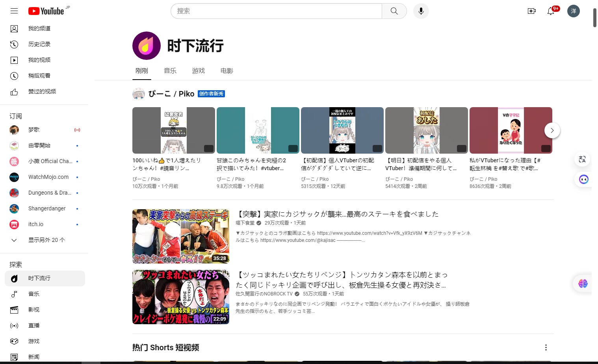Open 赞过的视频 in the sidebar
598x364 pixels.
coord(42,91)
